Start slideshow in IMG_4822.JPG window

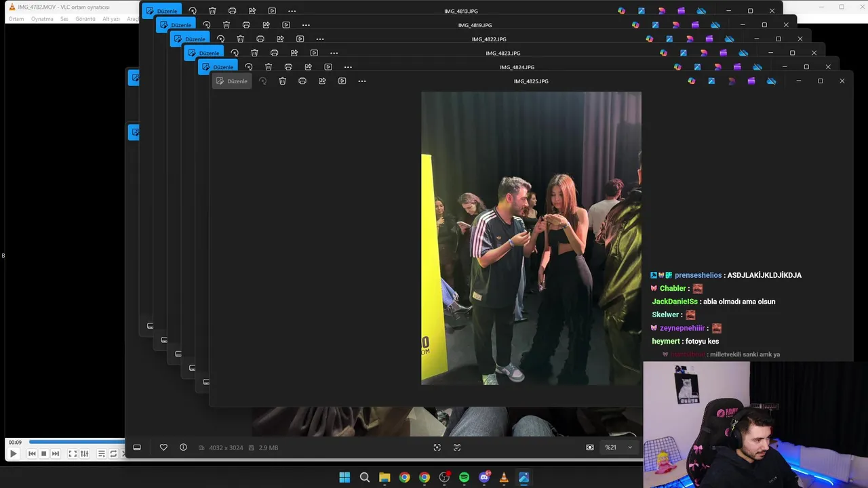[x=300, y=39]
